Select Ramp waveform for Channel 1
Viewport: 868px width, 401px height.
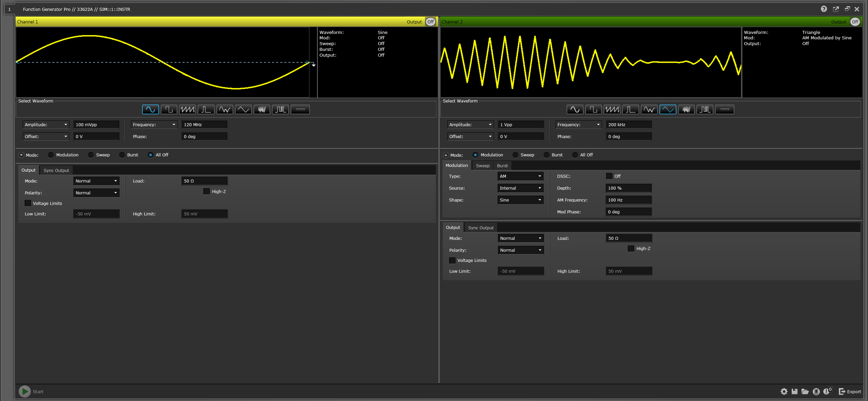188,110
